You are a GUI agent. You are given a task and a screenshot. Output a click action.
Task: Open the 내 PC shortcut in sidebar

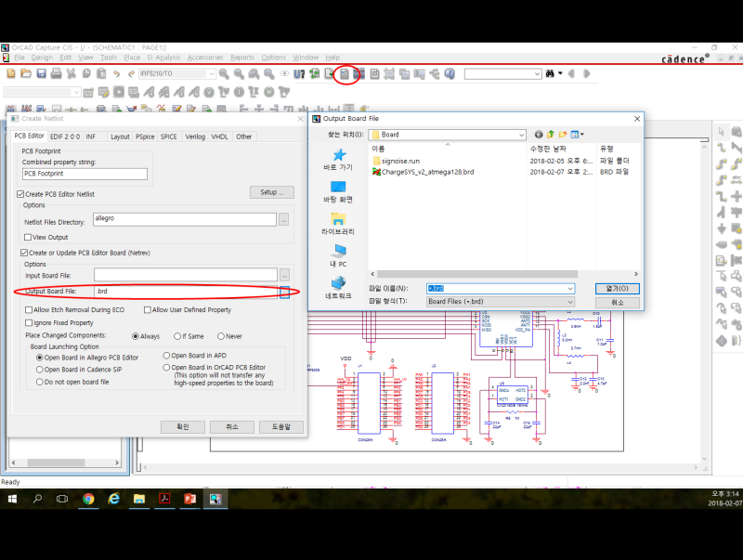coord(337,256)
